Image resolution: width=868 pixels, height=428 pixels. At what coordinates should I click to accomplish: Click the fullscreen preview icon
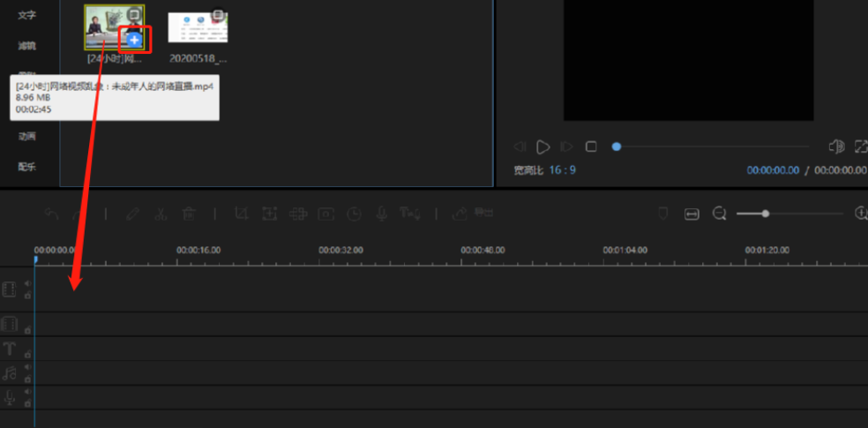coord(861,146)
